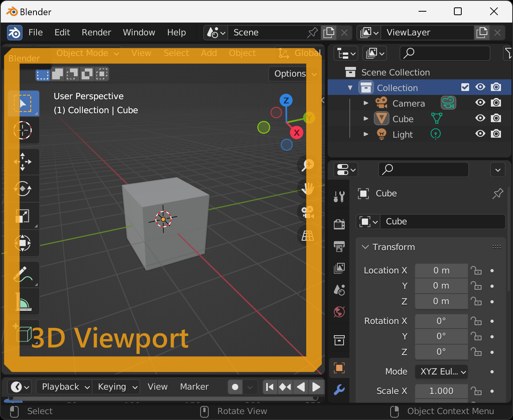The height and width of the screenshot is (420, 513).
Task: Click the Camera data icon in outliner
Action: (x=448, y=103)
